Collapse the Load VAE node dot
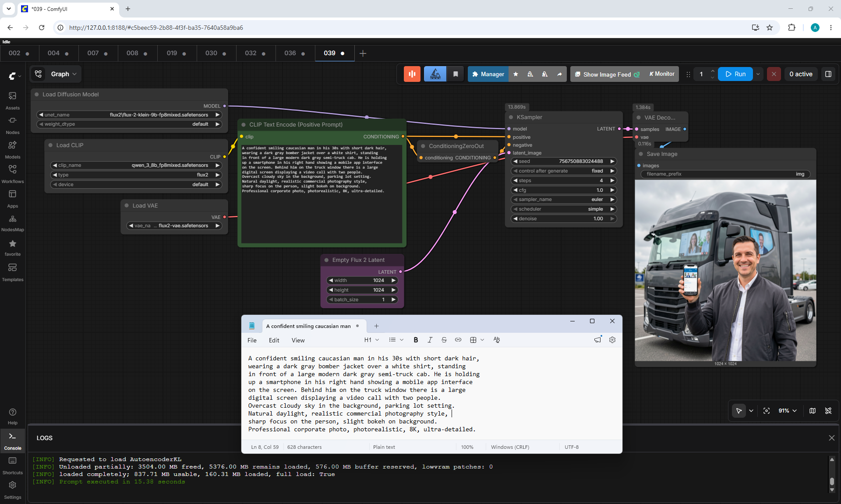The width and height of the screenshot is (841, 504). click(x=127, y=205)
